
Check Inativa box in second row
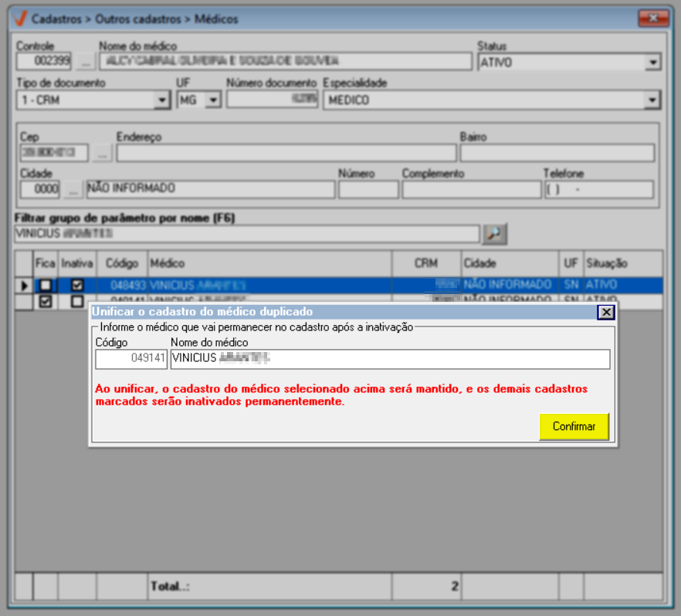coord(77,300)
